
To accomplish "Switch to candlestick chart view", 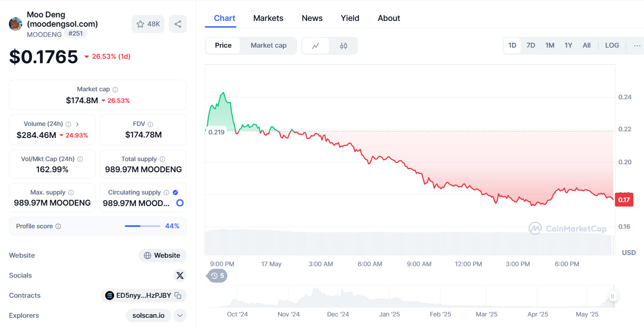I will click(x=343, y=46).
